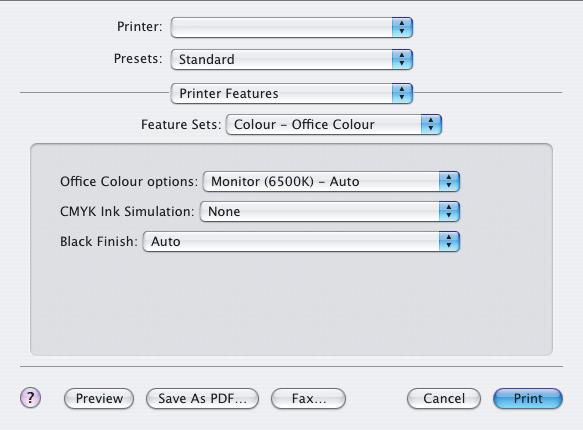Image resolution: width=583 pixels, height=430 pixels.
Task: Choose Feature Sets showing Colour – Office Colour
Action: point(334,124)
